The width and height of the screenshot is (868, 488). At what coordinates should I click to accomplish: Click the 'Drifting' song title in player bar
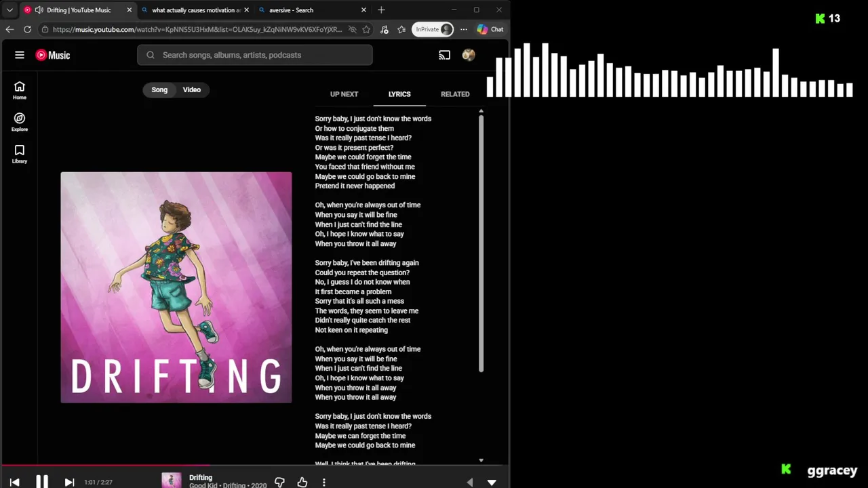201,477
